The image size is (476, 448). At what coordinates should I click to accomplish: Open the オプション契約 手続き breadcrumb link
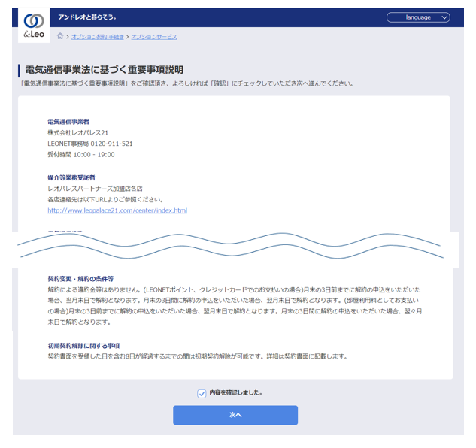pyautogui.click(x=98, y=36)
